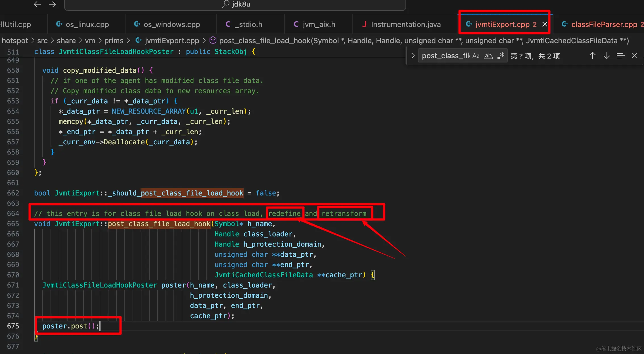Screen dimensions: 644x354
Task: Toggle match whole word option
Action: click(488, 56)
